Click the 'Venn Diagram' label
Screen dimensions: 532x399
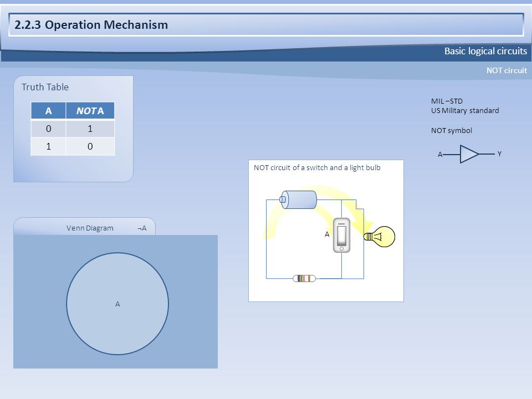click(90, 228)
